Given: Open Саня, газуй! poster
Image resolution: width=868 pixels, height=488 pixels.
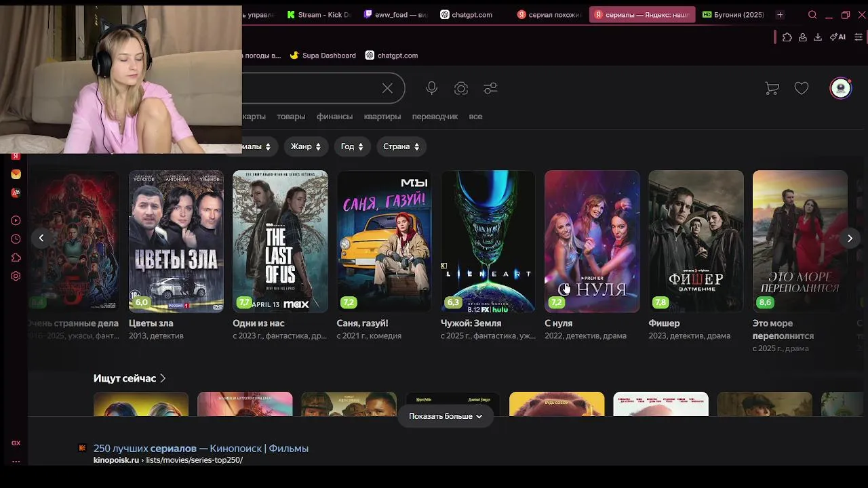Looking at the screenshot, I should [x=384, y=241].
